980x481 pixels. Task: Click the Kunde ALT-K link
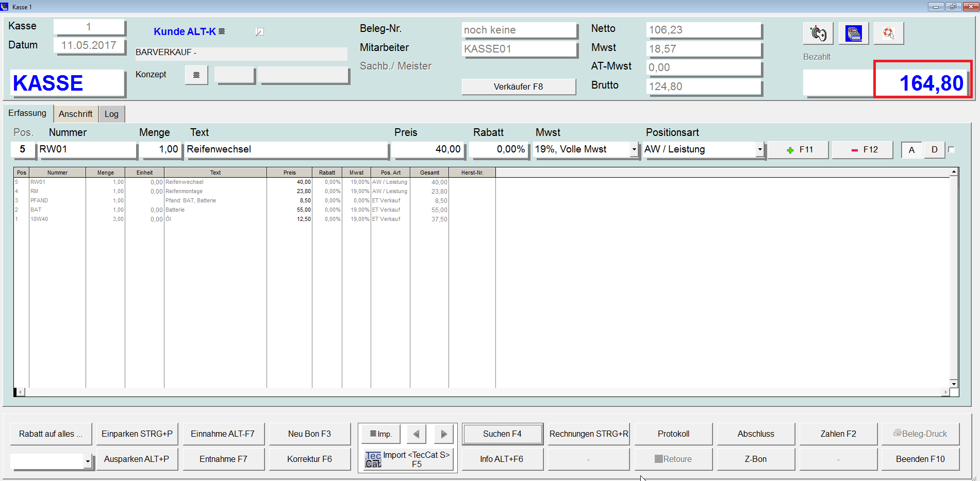185,31
